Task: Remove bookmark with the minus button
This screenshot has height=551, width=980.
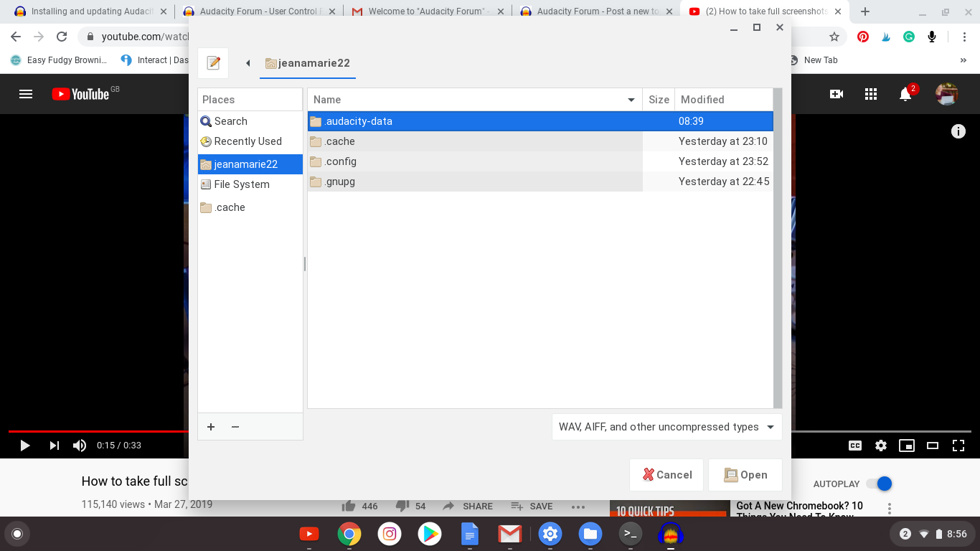Action: [235, 427]
